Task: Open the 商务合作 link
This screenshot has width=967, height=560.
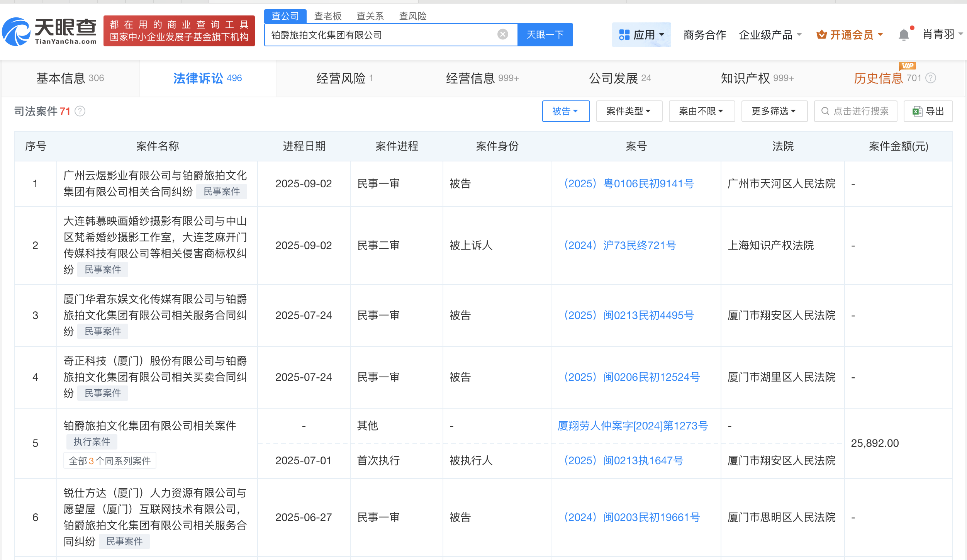Action: coord(704,35)
